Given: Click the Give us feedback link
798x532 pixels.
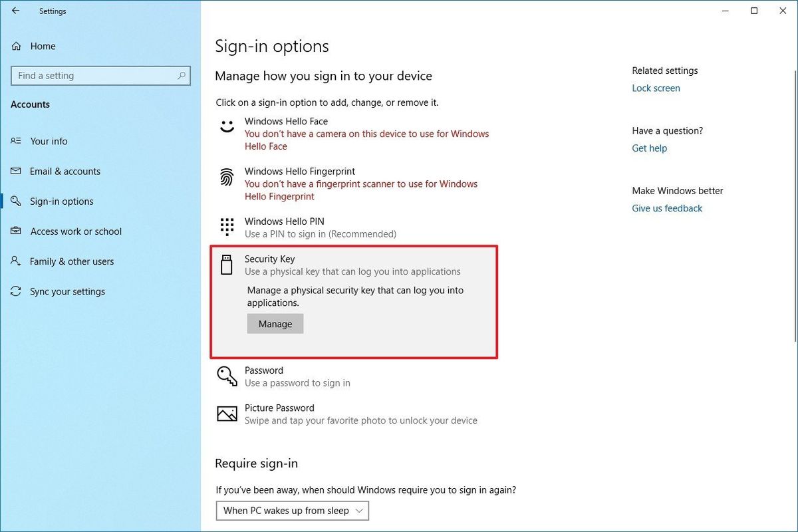Looking at the screenshot, I should click(x=667, y=208).
